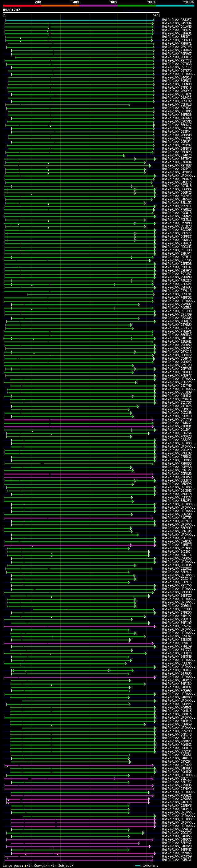Click the white query ruler bar
This screenshot has width=197, height=868.
[x=81, y=12]
